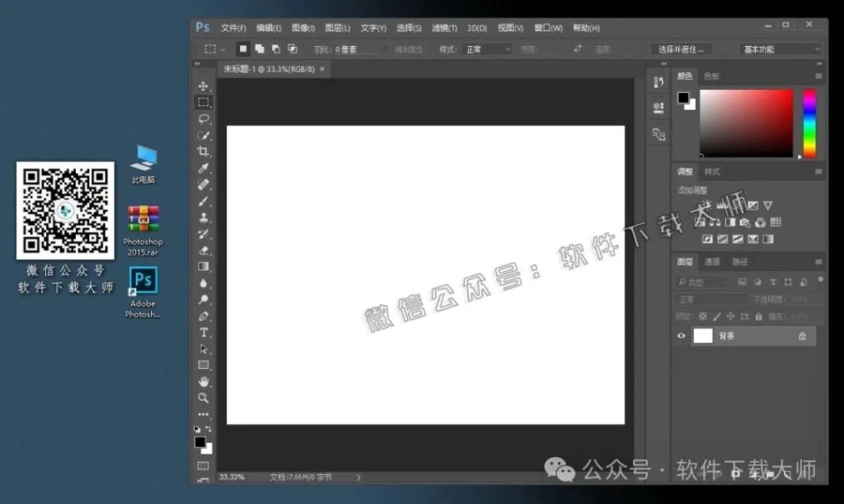This screenshot has height=504, width=844.
Task: Select the Eraser tool
Action: [204, 251]
